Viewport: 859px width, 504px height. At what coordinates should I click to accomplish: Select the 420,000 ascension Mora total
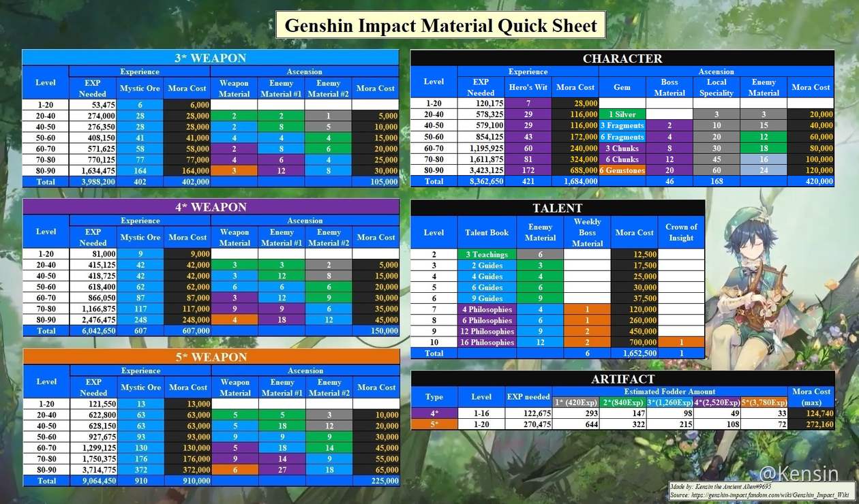tap(811, 181)
